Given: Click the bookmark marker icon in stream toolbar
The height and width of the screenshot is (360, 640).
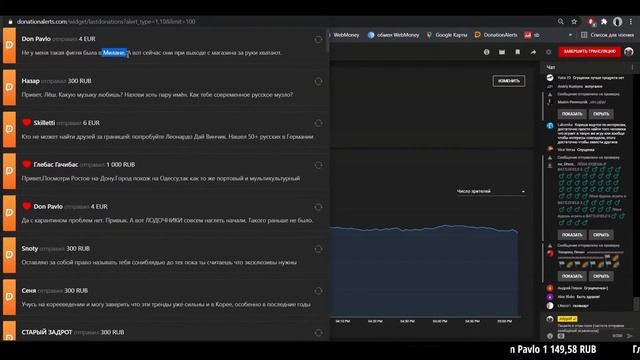Looking at the screenshot, I should coord(517,52).
